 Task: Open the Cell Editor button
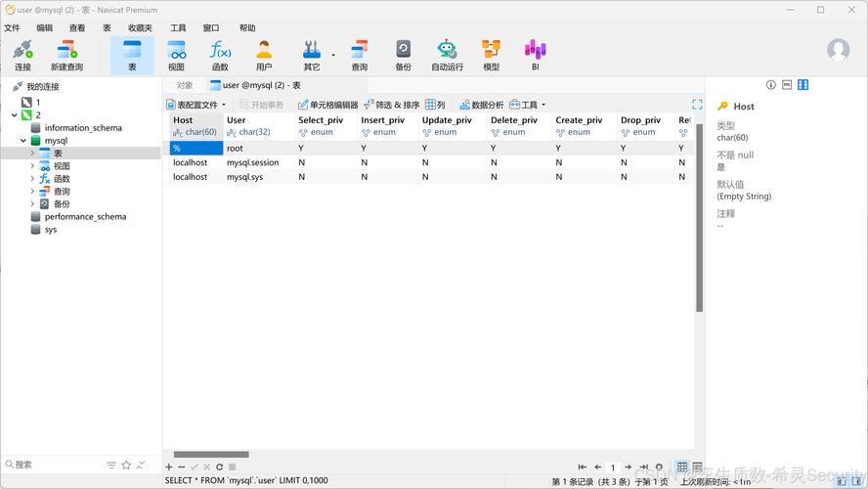pyautogui.click(x=328, y=105)
